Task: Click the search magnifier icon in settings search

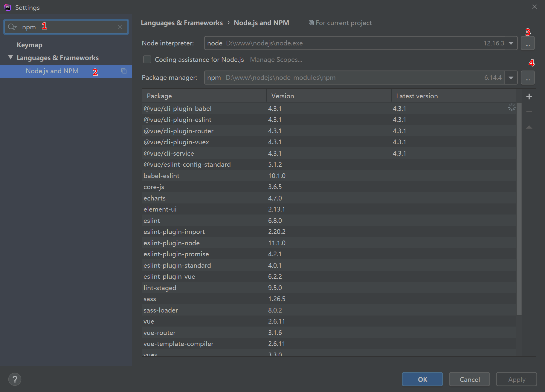Action: click(x=12, y=27)
